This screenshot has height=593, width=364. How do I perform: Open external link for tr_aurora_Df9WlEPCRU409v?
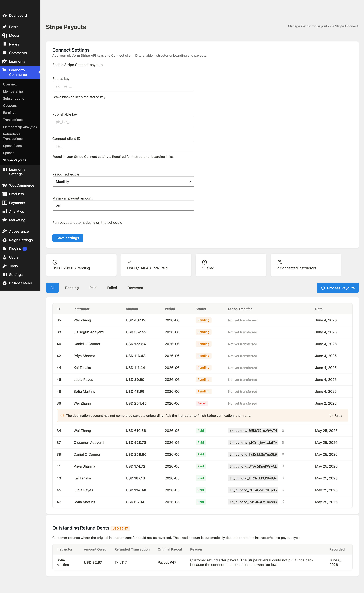tap(283, 478)
